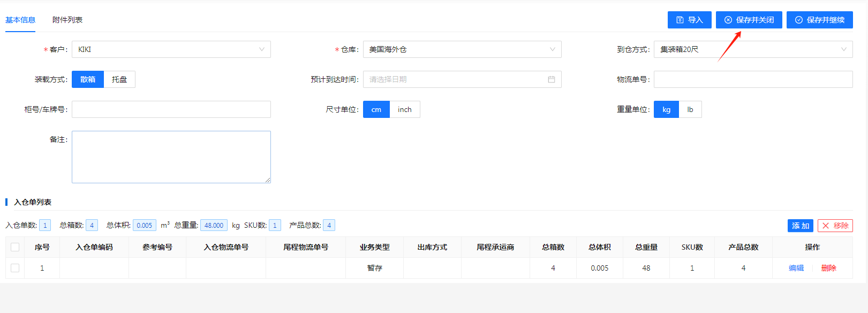Click 保存并继续 to save and continue

point(819,20)
